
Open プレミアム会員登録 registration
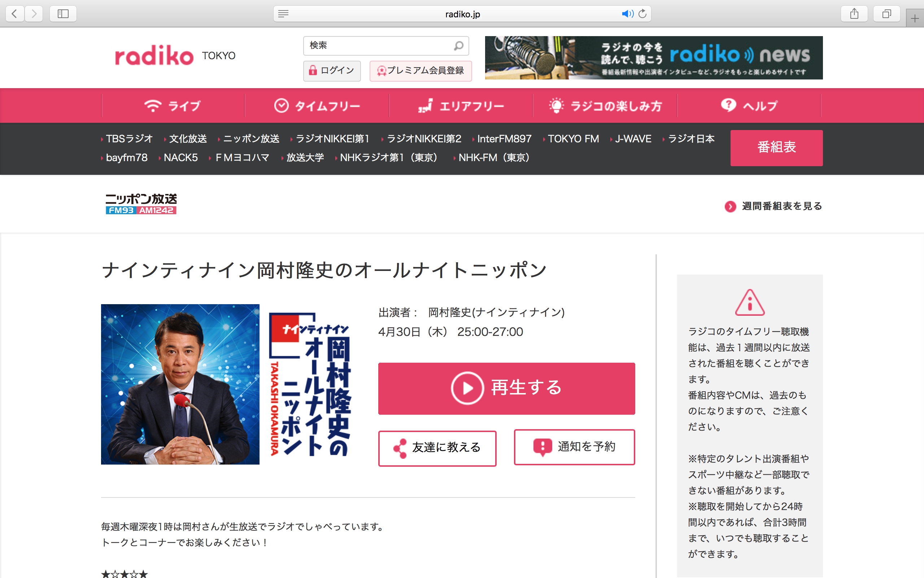pyautogui.click(x=420, y=71)
